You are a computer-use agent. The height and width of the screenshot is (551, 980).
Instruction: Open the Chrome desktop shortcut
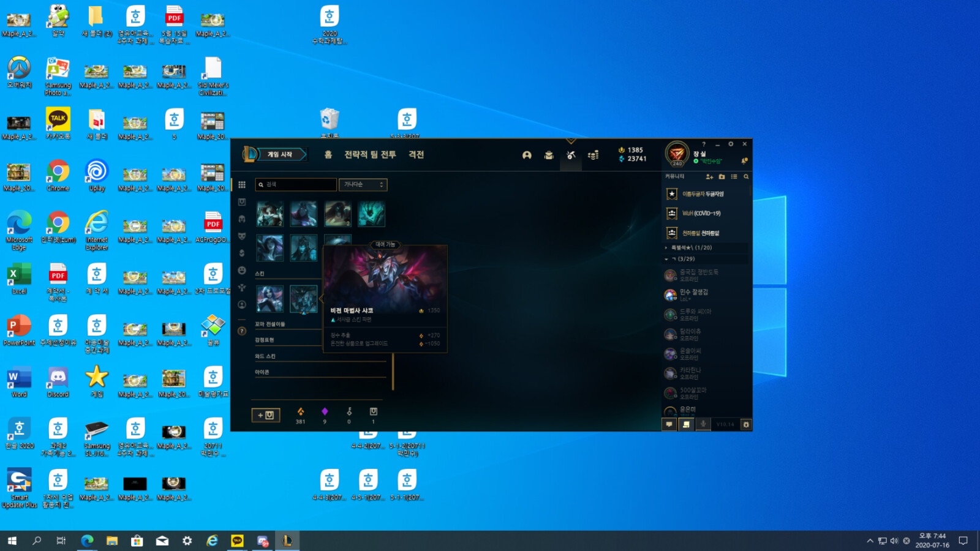(x=58, y=176)
